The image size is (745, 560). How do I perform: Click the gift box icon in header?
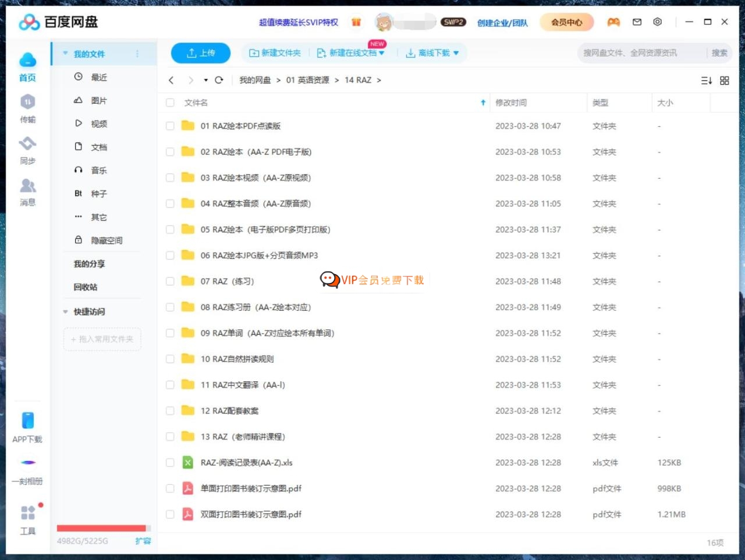pyautogui.click(x=356, y=22)
